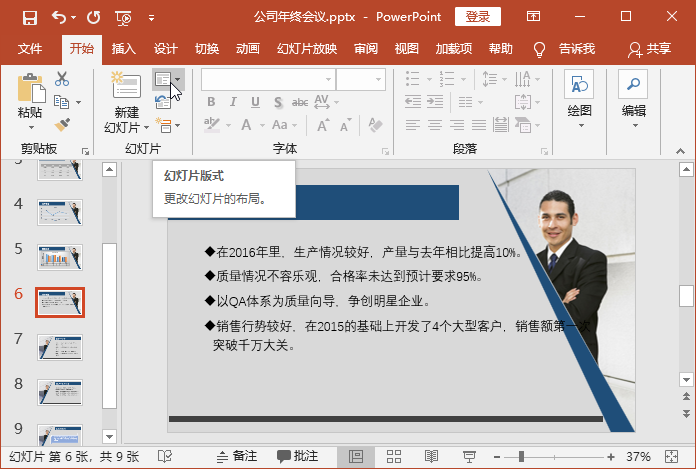
Task: Click the 粘贴 paste clipboard icon
Action: pyautogui.click(x=31, y=88)
